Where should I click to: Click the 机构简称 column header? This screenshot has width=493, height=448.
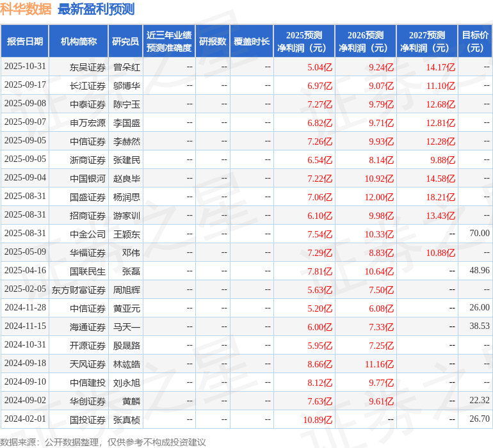(79, 42)
